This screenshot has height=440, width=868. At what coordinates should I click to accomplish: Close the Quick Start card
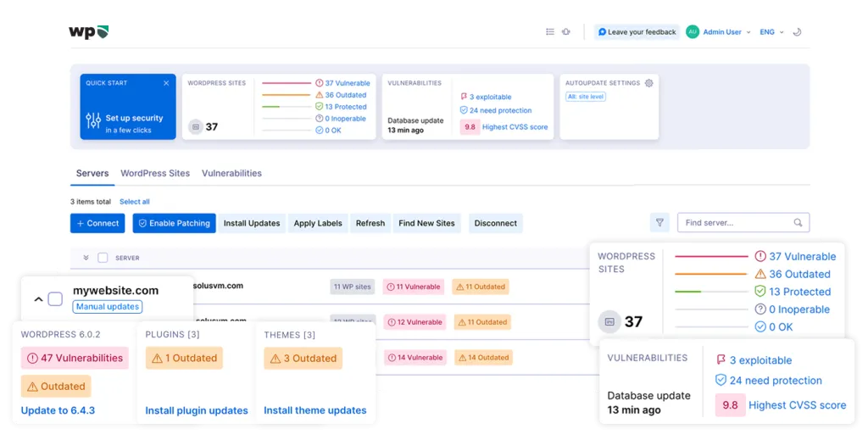tap(166, 83)
